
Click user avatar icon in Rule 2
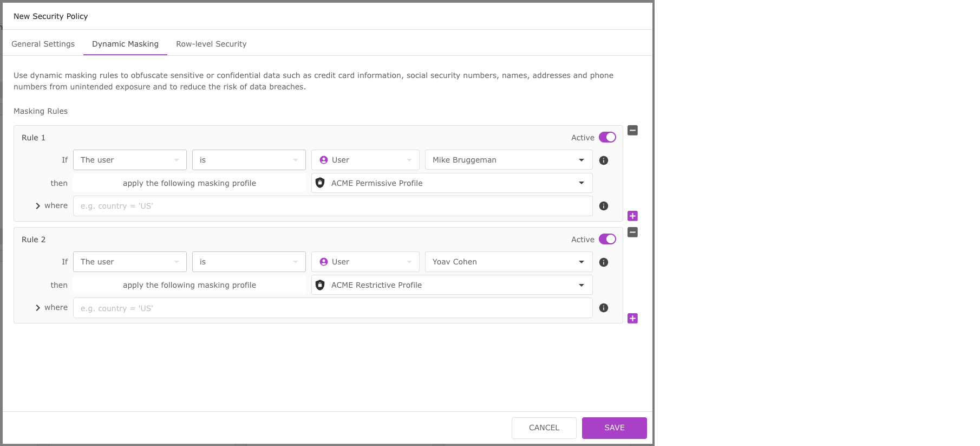[x=324, y=262]
